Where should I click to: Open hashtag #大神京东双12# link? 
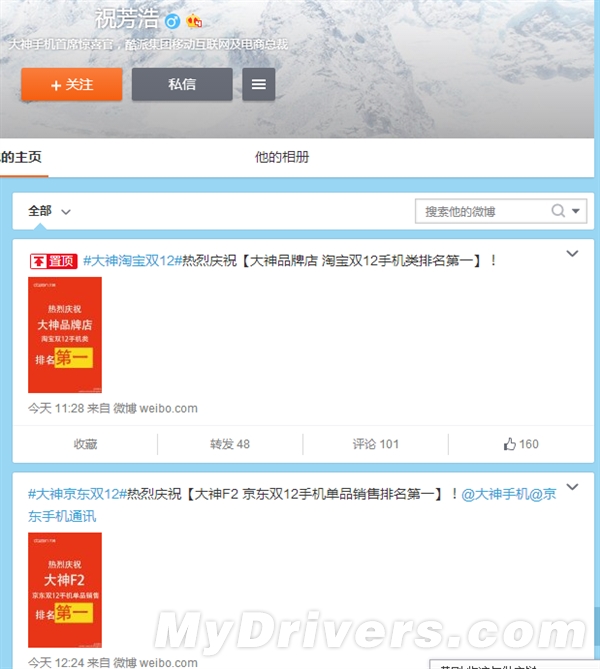[x=78, y=494]
